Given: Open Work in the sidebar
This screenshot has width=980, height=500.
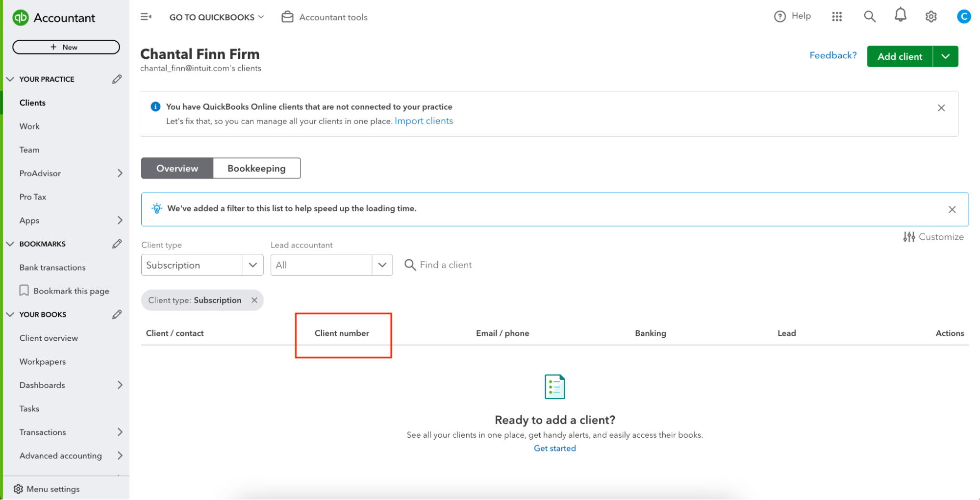Looking at the screenshot, I should tap(29, 126).
